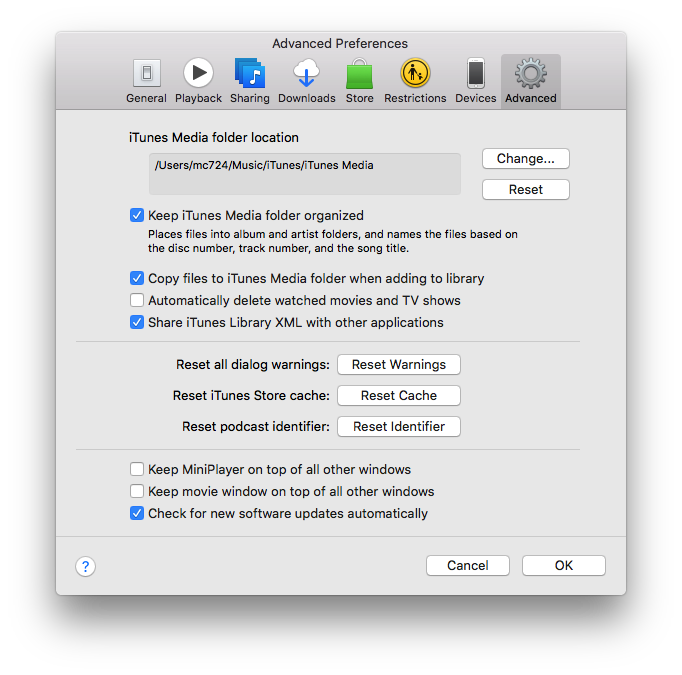Open the Sharing preferences pane
The image size is (682, 675).
[249, 81]
